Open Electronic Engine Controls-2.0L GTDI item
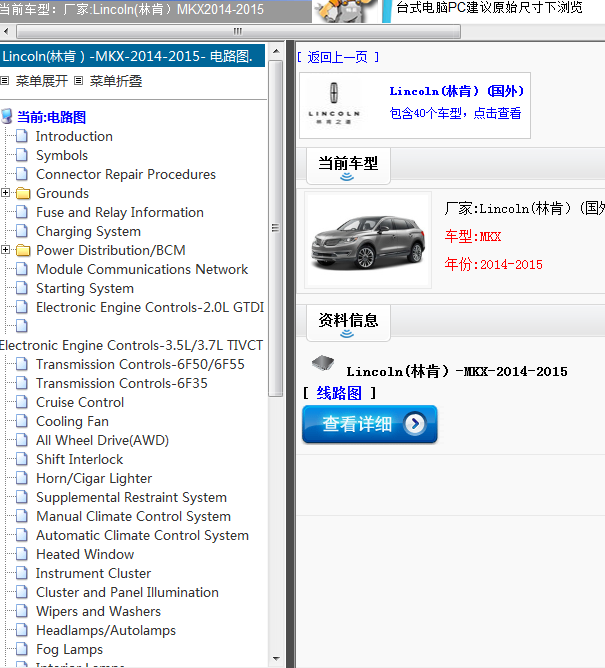 click(150, 307)
